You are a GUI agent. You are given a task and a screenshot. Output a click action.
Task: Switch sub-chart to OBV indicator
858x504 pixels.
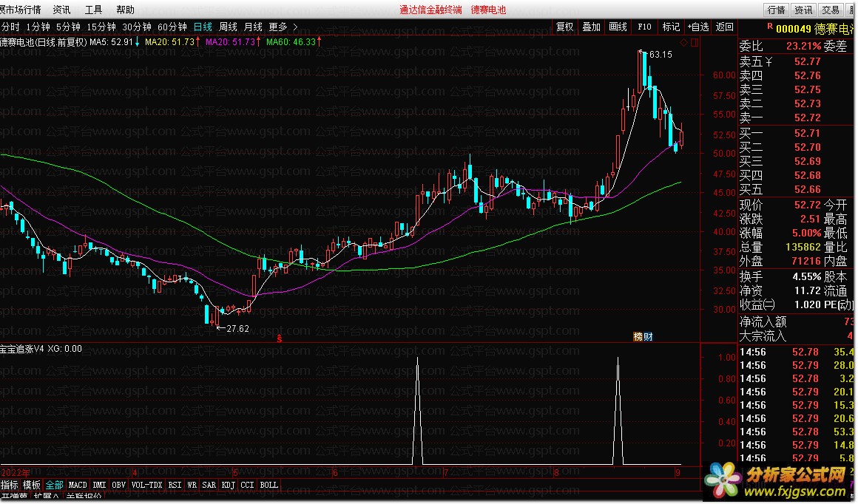119,485
